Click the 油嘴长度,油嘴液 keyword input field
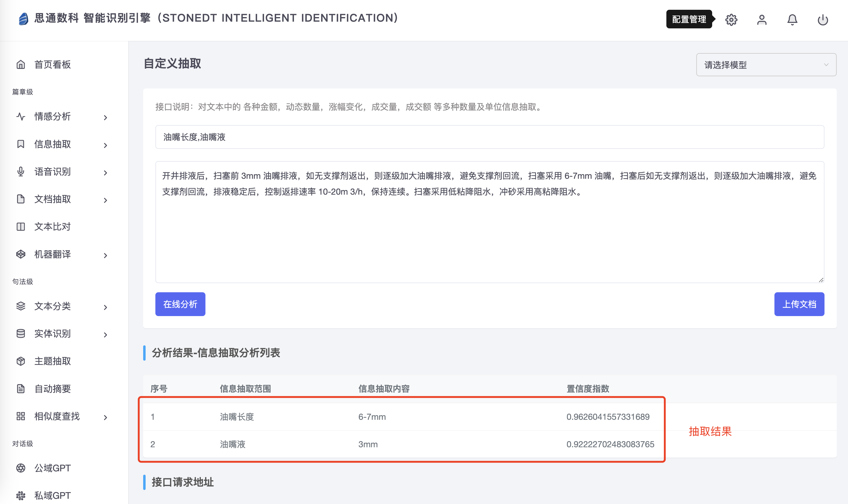Viewport: 848px width, 504px height. point(489,137)
